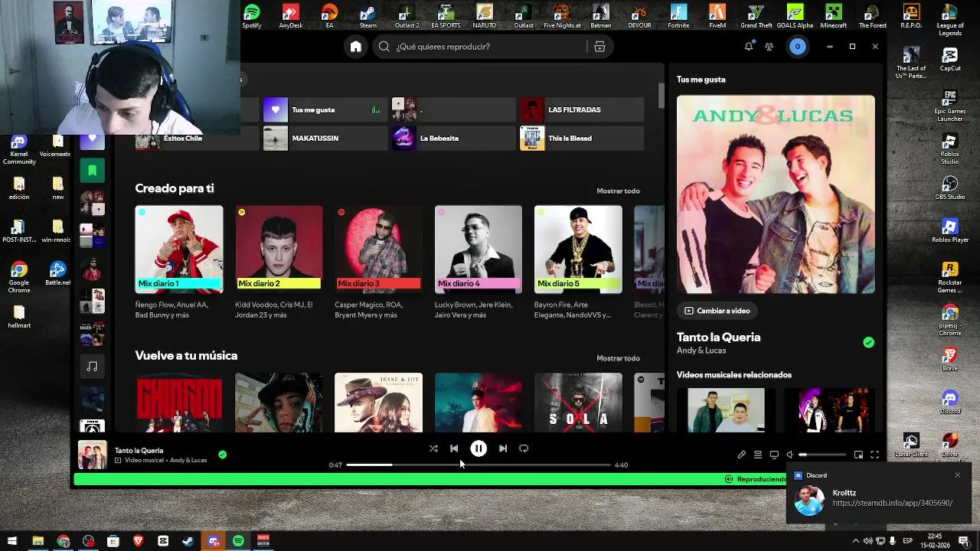Show hidden system tray icons
The width and height of the screenshot is (980, 551).
click(x=855, y=541)
